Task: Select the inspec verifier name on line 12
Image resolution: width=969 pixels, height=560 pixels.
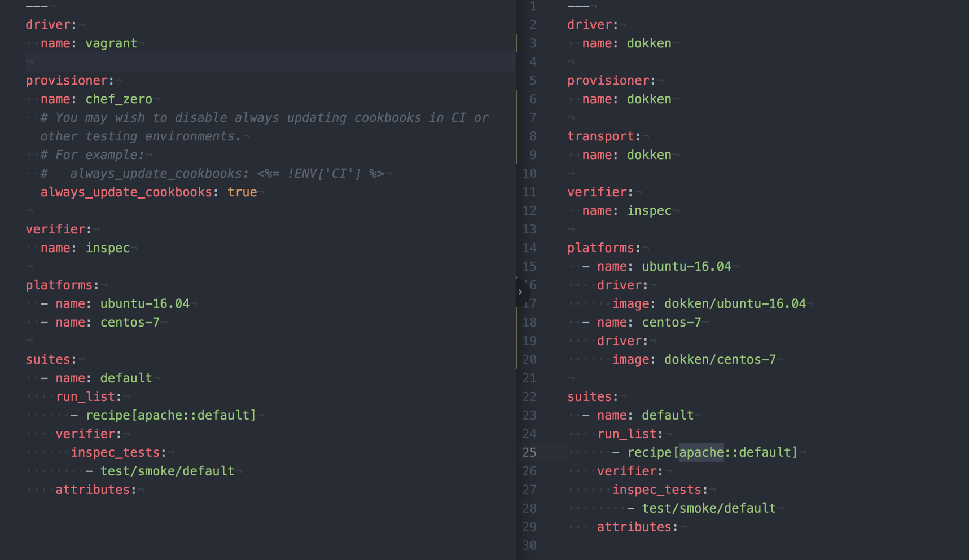Action: [x=650, y=210]
